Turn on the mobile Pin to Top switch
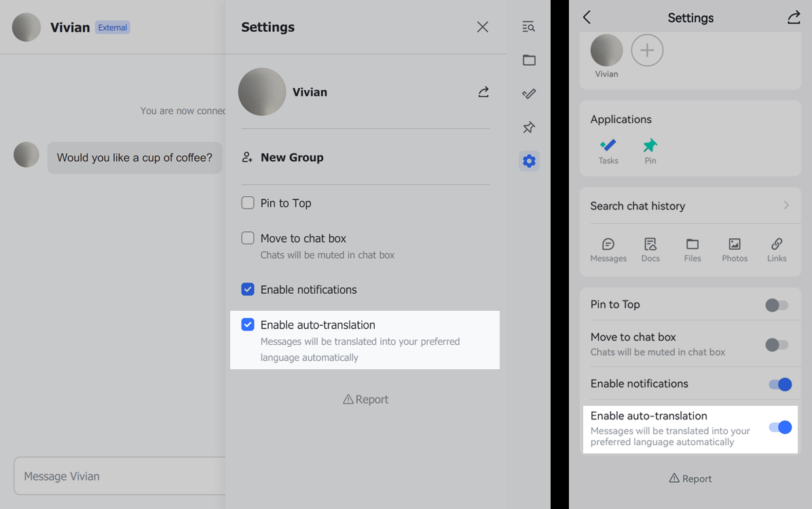The height and width of the screenshot is (509, 812). click(777, 305)
